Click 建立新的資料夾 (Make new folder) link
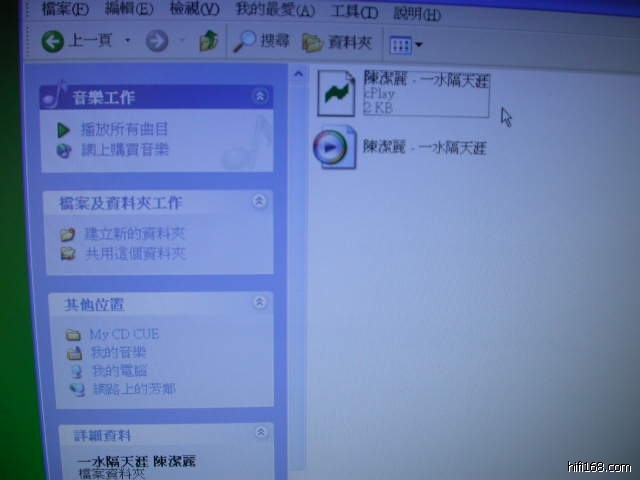This screenshot has height=480, width=640. pos(134,233)
